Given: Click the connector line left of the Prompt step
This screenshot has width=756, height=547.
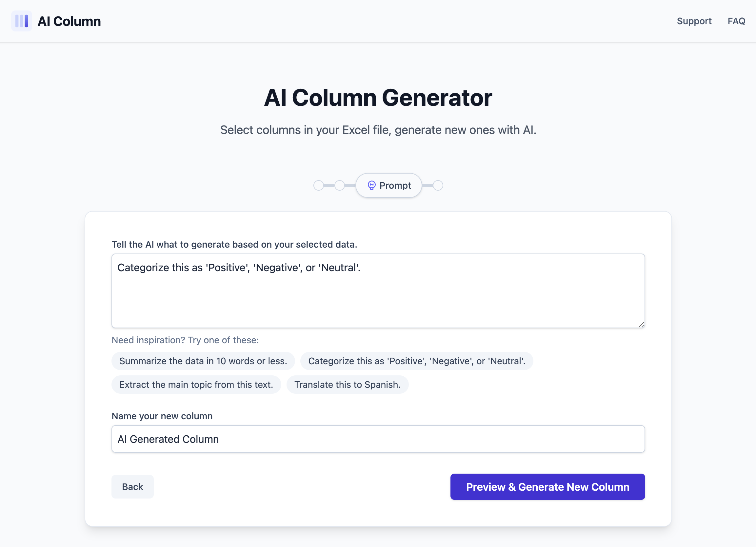Looking at the screenshot, I should [350, 185].
